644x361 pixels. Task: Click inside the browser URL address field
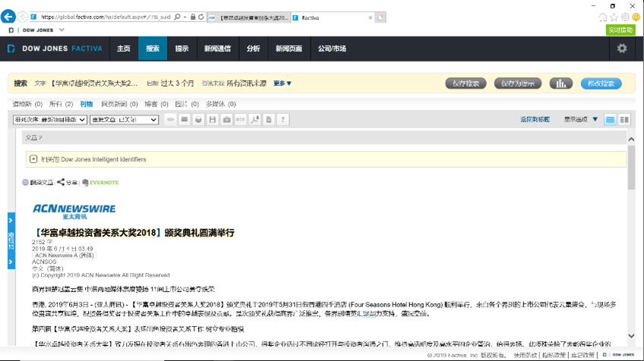(106, 17)
